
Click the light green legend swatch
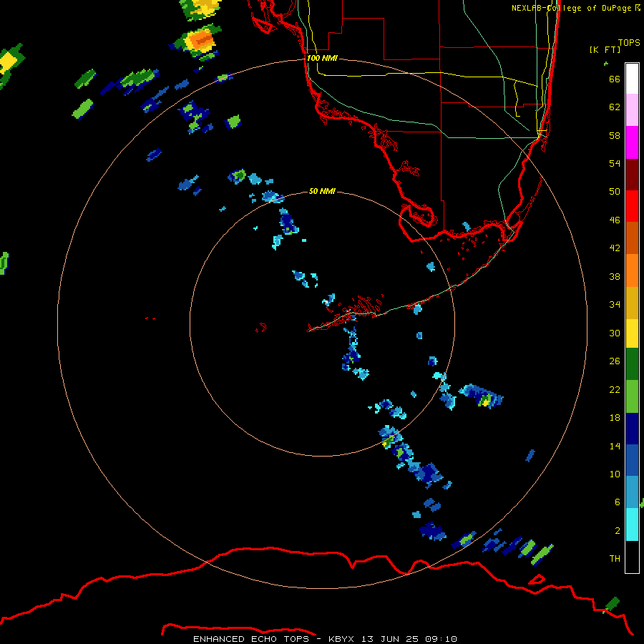[632, 396]
